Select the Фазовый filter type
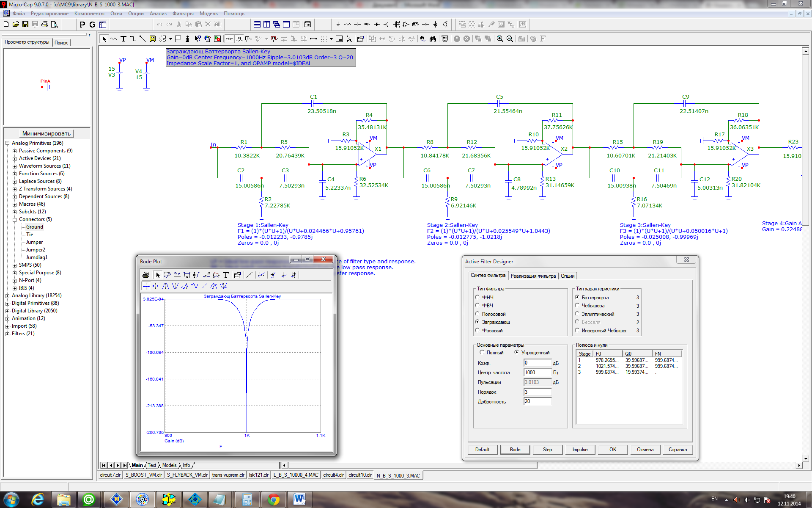This screenshot has width=812, height=508. pos(477,330)
